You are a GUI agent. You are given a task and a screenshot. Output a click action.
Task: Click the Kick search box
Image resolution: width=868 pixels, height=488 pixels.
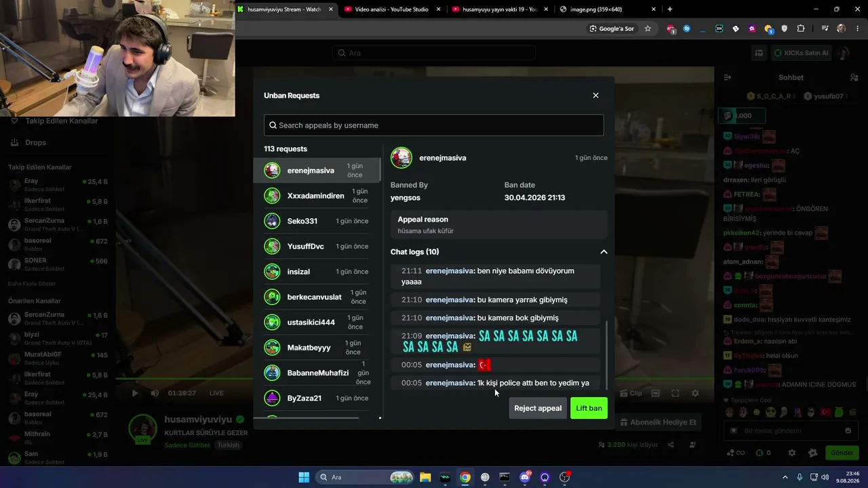click(x=434, y=53)
